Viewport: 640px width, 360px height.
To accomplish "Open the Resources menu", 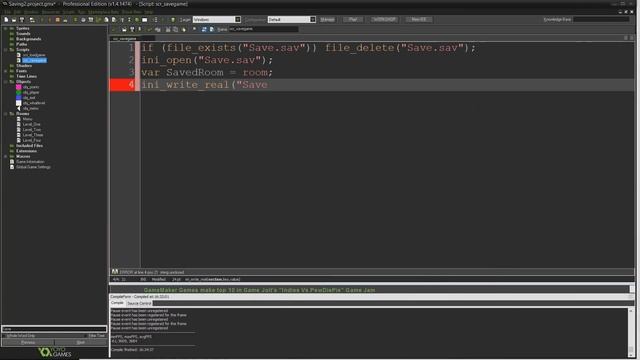I will coord(51,12).
